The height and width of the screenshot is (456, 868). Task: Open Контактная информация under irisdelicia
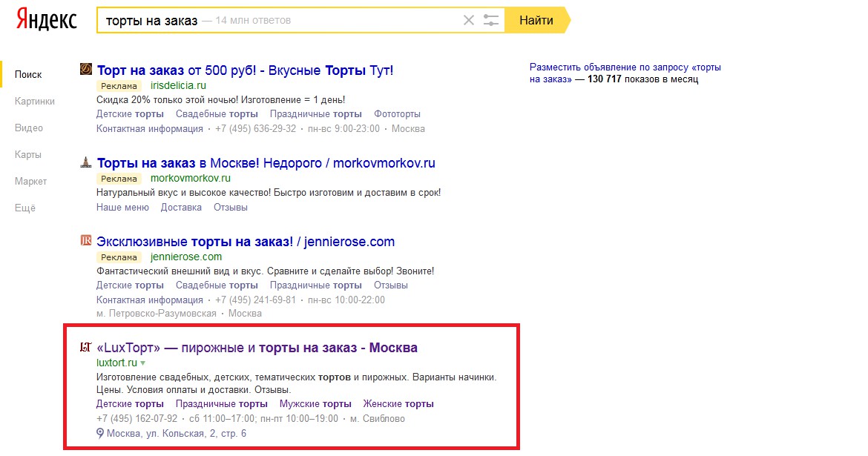pos(149,128)
